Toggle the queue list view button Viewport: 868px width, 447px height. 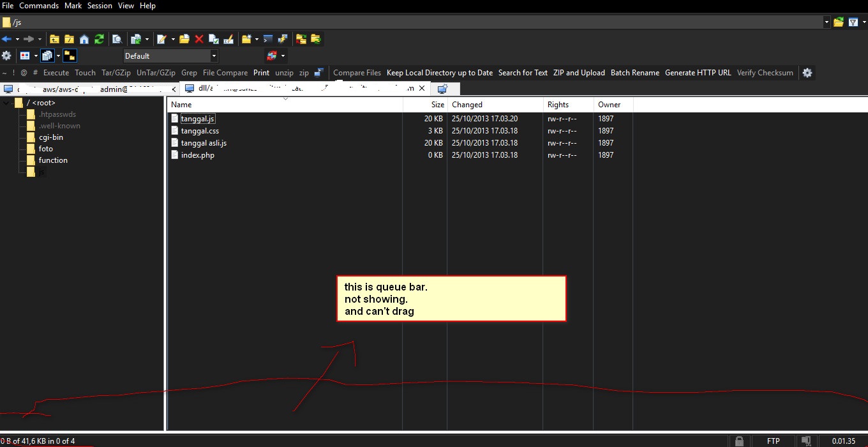click(x=47, y=56)
